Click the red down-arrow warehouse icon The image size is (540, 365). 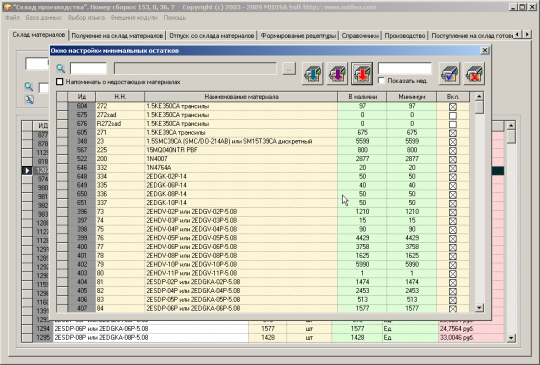(x=362, y=73)
